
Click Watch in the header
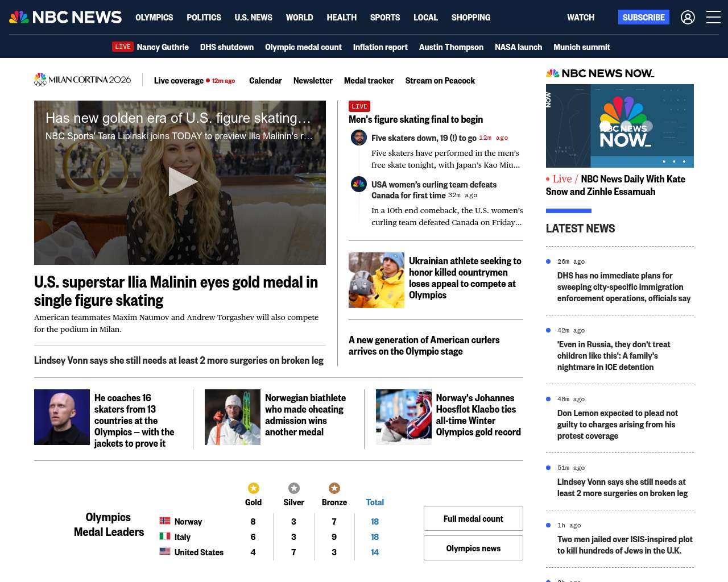(581, 18)
